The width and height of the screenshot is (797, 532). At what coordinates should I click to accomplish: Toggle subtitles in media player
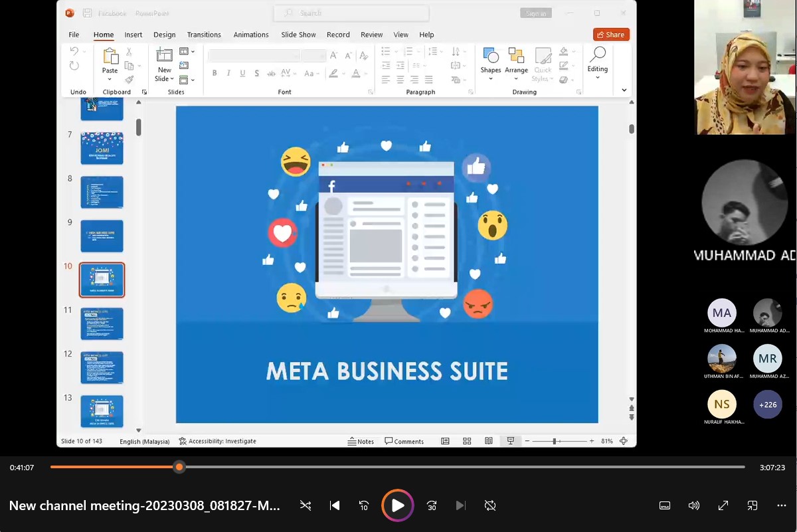click(665, 505)
